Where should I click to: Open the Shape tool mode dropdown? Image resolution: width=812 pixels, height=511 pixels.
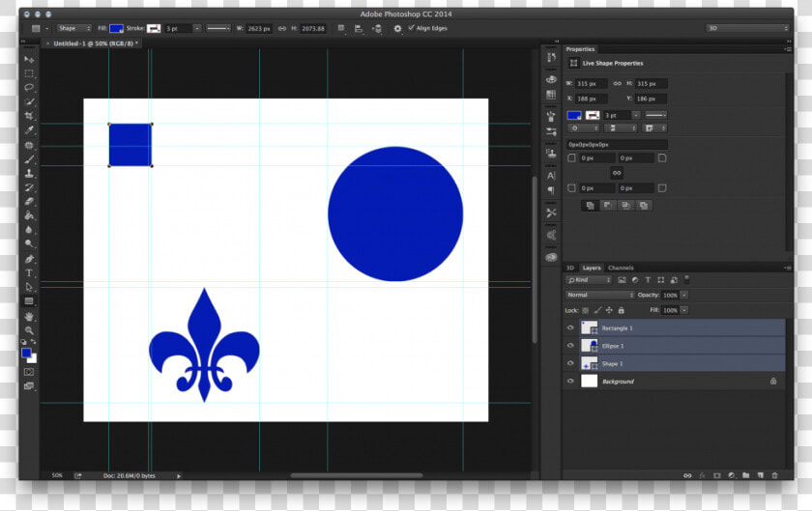tap(73, 28)
